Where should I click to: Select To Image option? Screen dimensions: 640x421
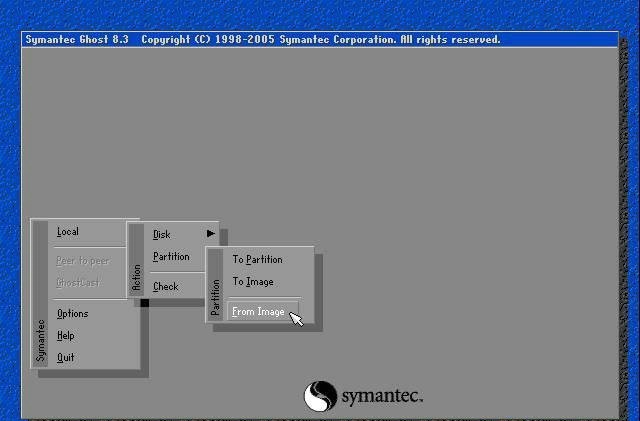[x=253, y=282]
